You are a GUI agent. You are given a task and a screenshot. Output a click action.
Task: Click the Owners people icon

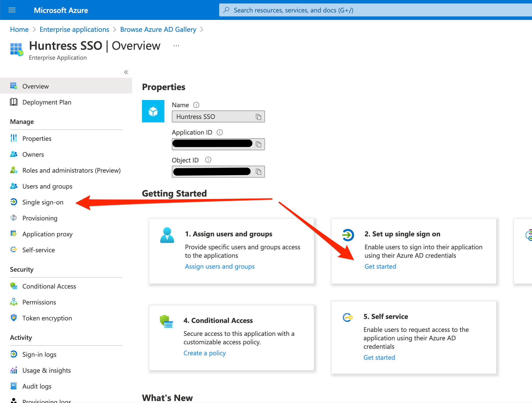14,154
